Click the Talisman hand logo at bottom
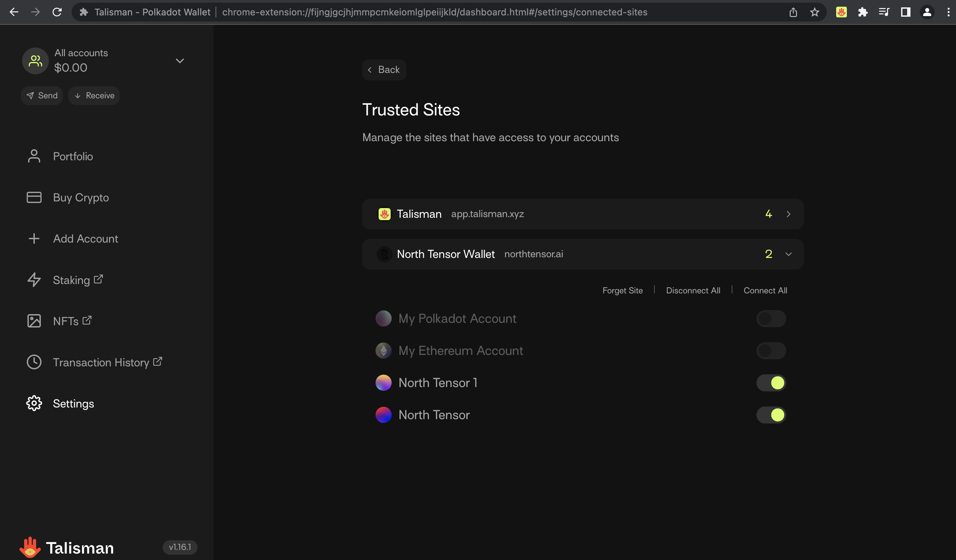Image resolution: width=956 pixels, height=560 pixels. tap(30, 548)
